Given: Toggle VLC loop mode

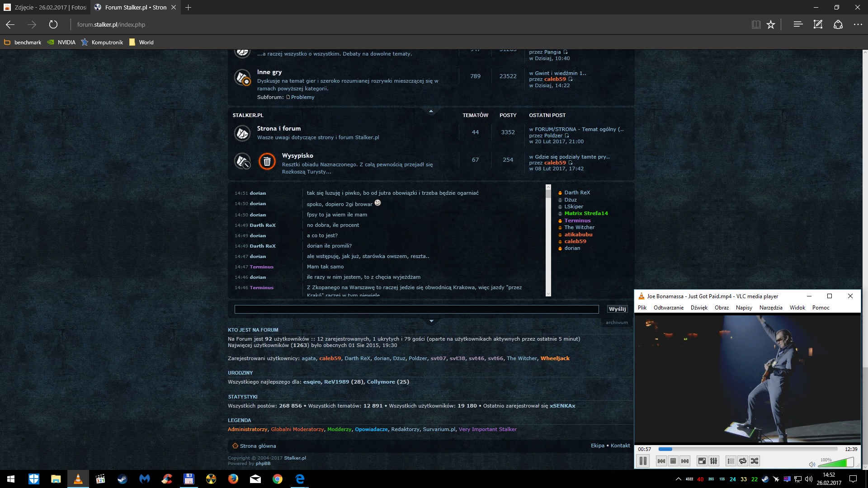Looking at the screenshot, I should (x=742, y=461).
